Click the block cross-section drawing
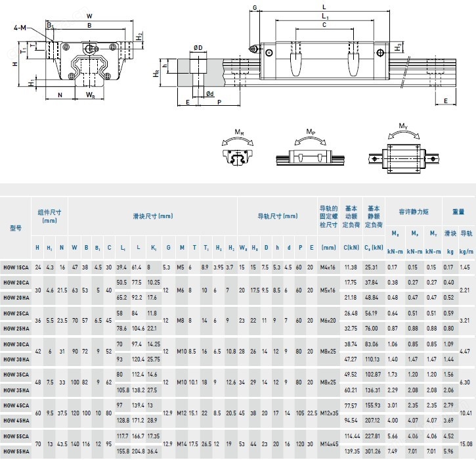Image resolution: width=476 pixels, height=460 pixels. tap(79, 57)
